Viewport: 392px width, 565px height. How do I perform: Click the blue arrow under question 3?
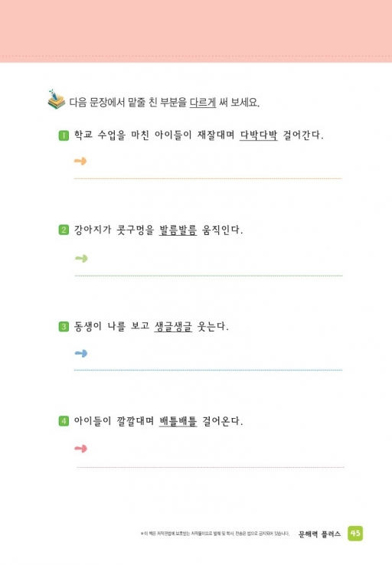[81, 354]
